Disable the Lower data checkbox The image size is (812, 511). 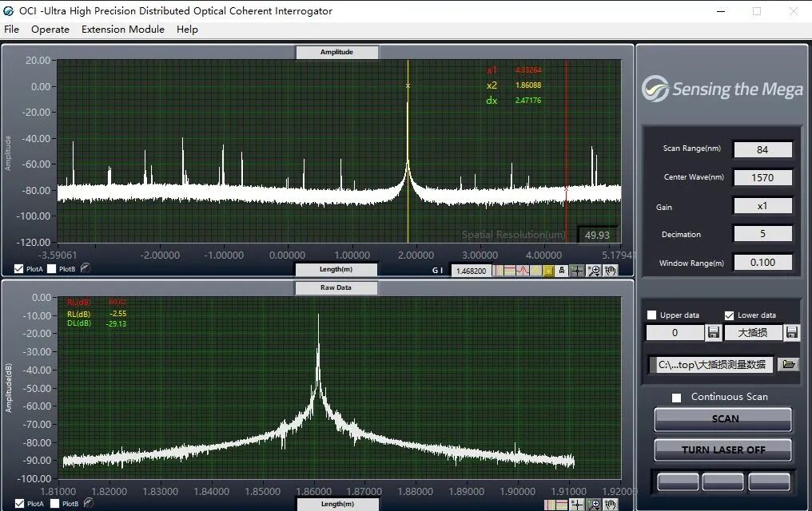pos(729,315)
